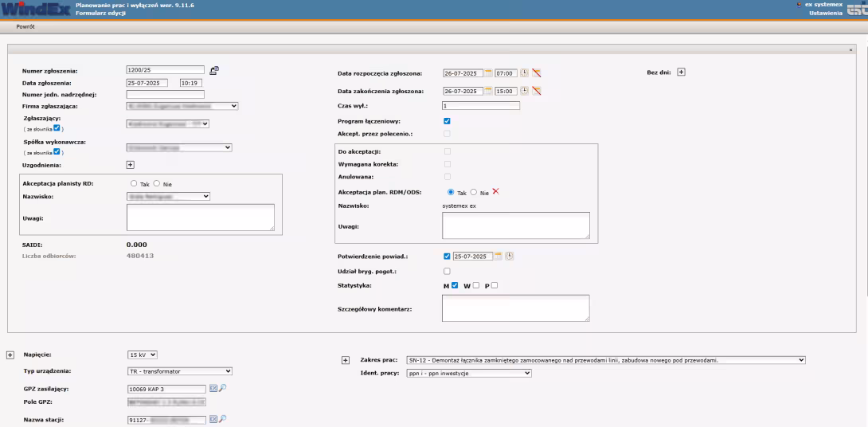The image size is (868, 427).
Task: Click the Szczegółowy komentarz text area
Action: [x=515, y=308]
